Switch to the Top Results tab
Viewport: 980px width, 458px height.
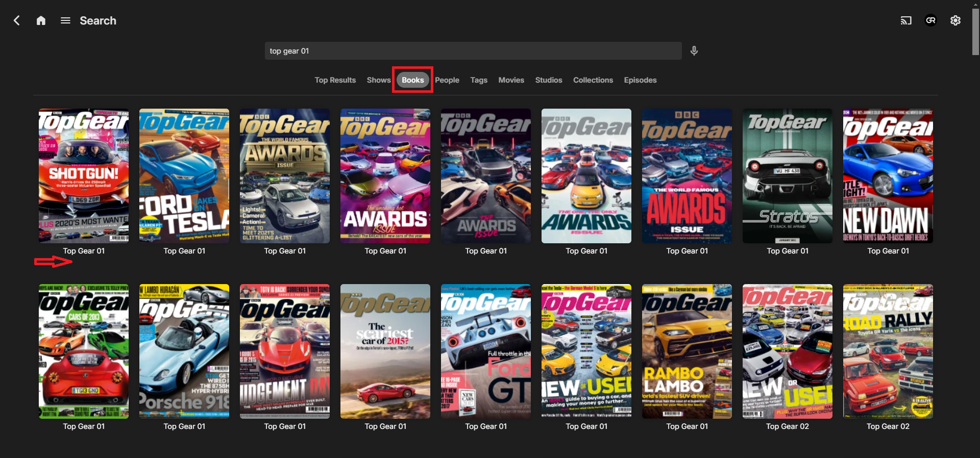tap(335, 80)
